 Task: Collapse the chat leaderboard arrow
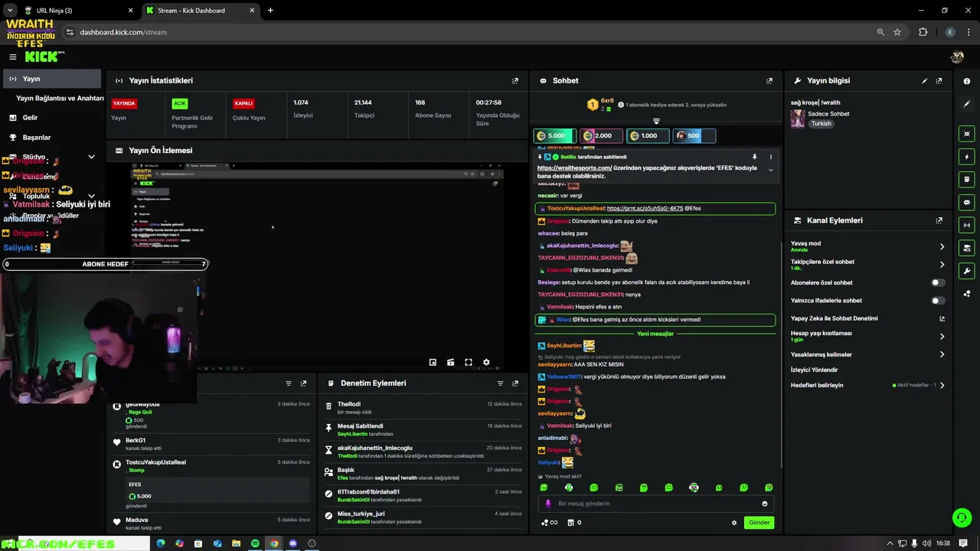tap(656, 121)
